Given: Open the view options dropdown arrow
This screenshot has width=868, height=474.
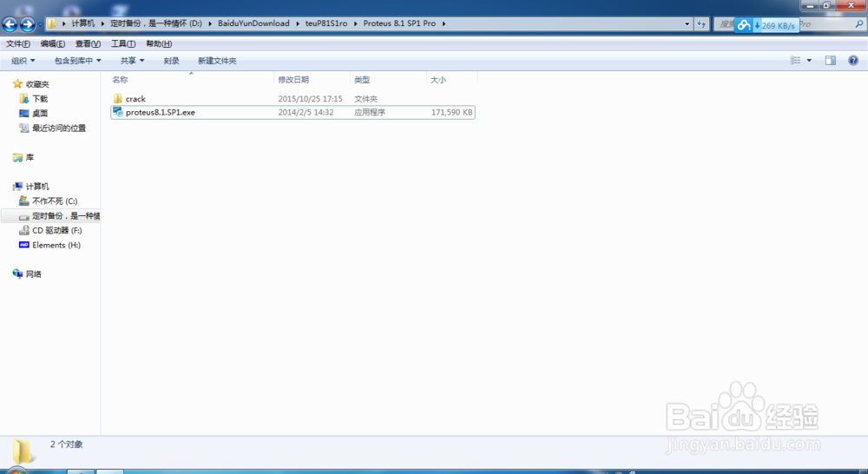Looking at the screenshot, I should [x=809, y=61].
